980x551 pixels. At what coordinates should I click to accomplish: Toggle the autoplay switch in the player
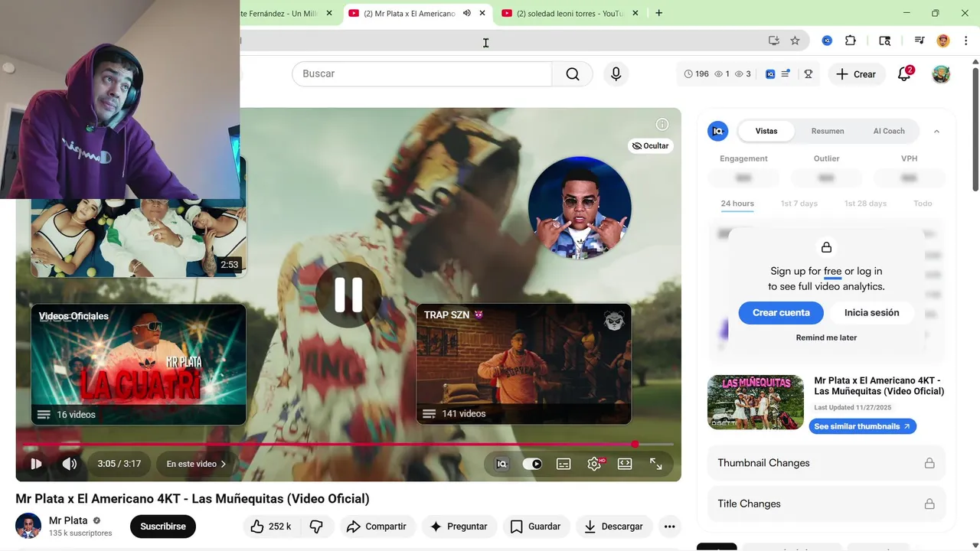coord(532,464)
